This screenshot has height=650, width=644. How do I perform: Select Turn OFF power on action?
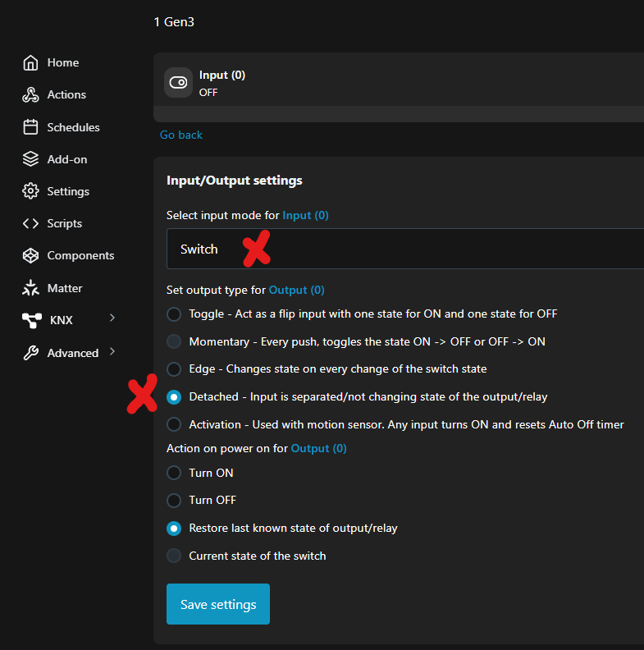tap(174, 500)
